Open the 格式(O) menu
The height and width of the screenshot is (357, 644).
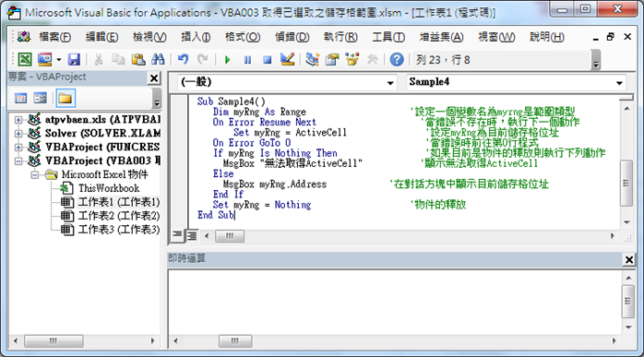243,37
